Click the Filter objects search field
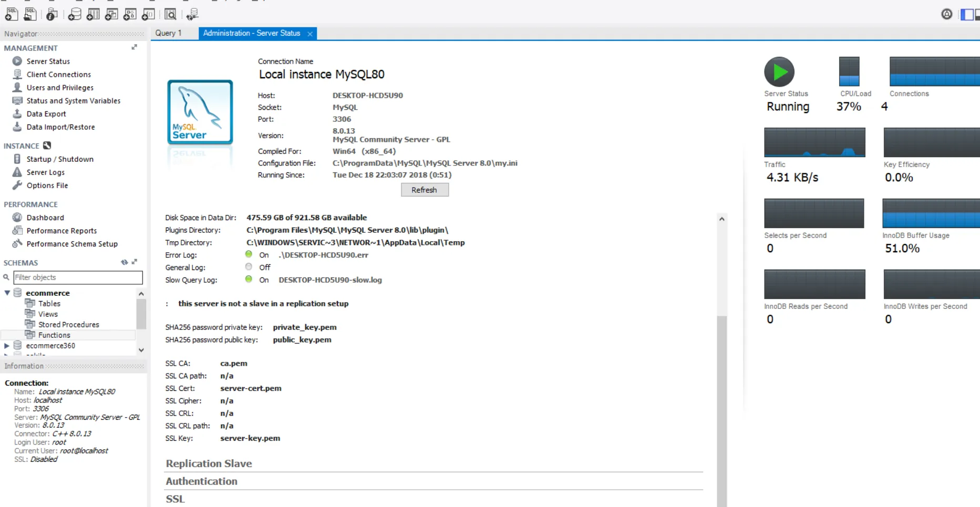 coord(78,277)
